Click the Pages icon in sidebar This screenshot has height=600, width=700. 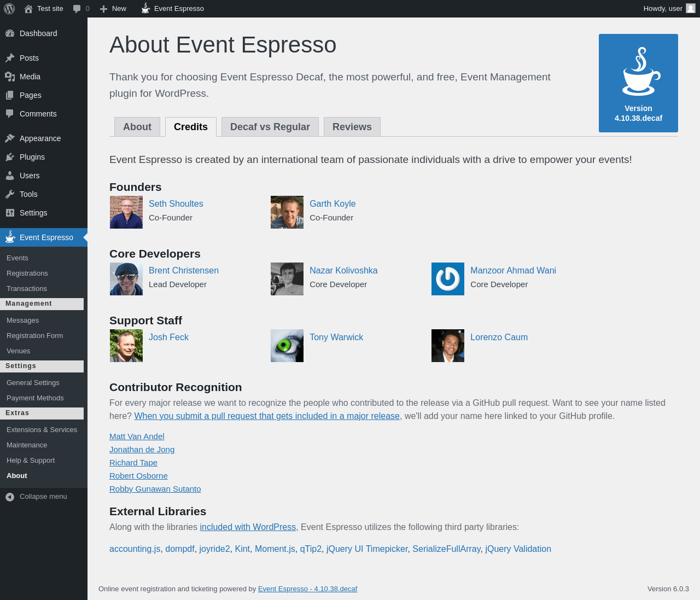[x=10, y=95]
